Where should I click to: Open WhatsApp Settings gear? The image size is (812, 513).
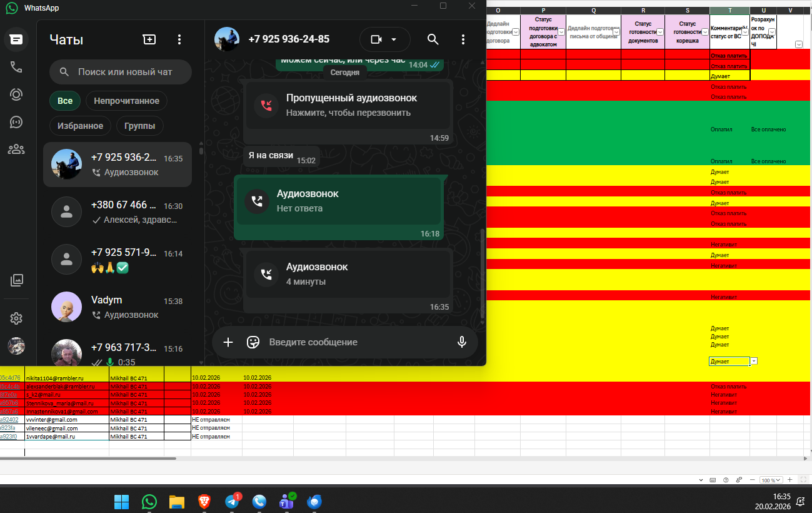tap(16, 318)
